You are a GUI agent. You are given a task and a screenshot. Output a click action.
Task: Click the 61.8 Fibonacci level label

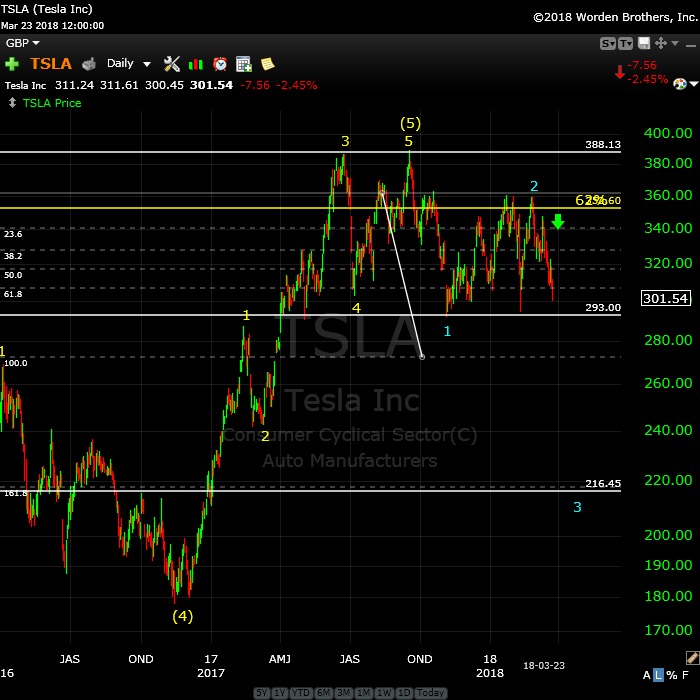[x=13, y=294]
